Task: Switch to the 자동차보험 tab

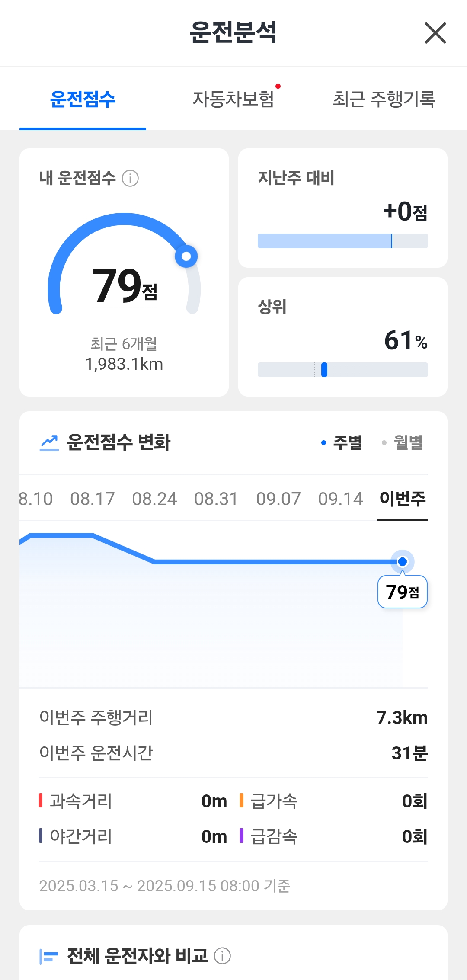Action: [x=233, y=99]
